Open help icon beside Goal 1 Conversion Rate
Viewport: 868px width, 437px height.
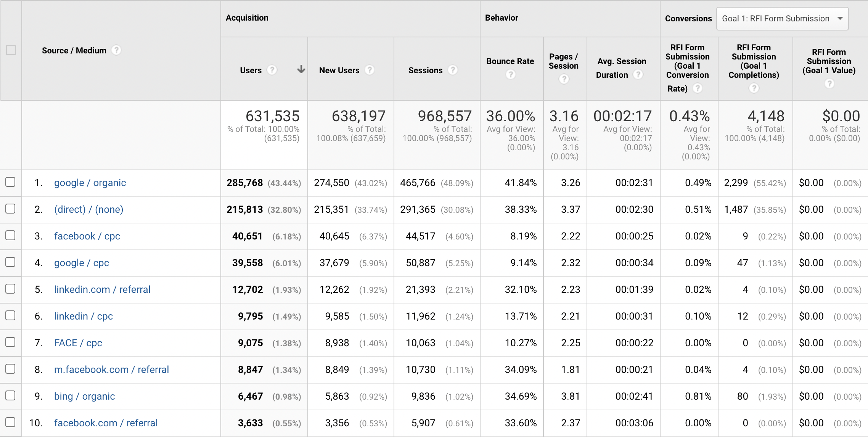(698, 88)
